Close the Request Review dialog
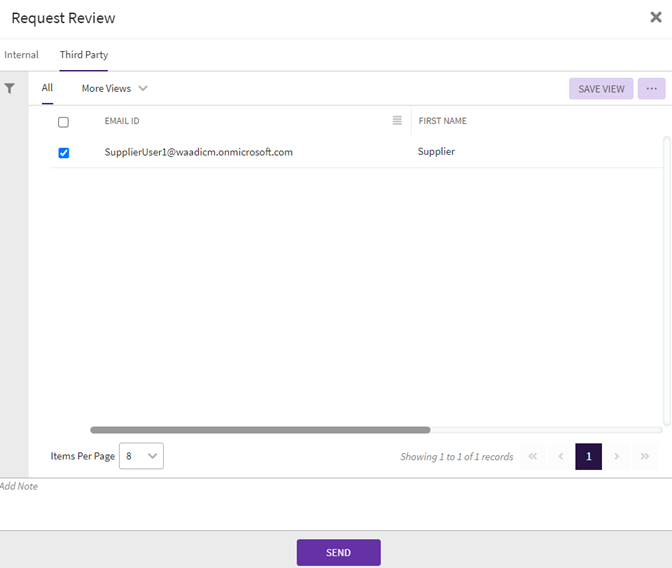This screenshot has height=568, width=672. (x=654, y=17)
